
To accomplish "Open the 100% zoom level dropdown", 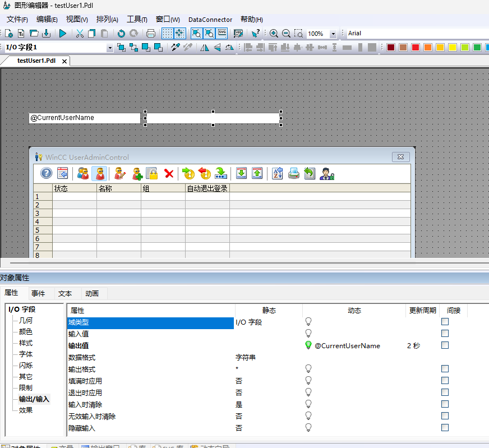I will [333, 34].
